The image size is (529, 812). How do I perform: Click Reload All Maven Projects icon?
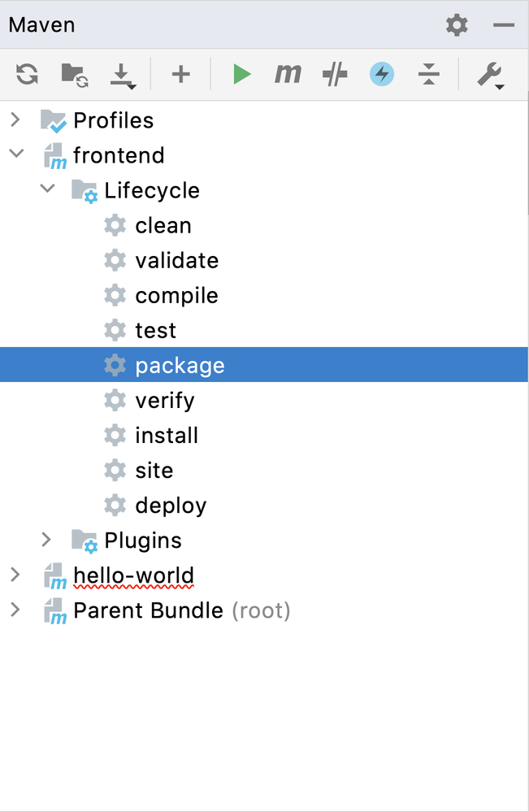(27, 75)
